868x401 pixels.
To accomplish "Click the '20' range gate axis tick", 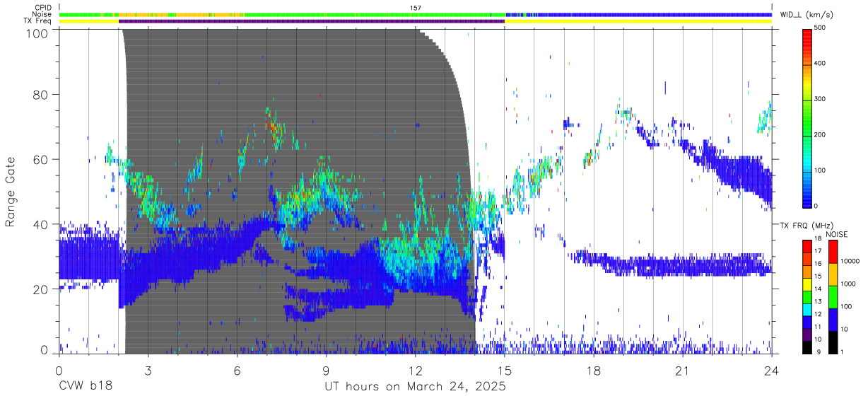I will [x=41, y=289].
